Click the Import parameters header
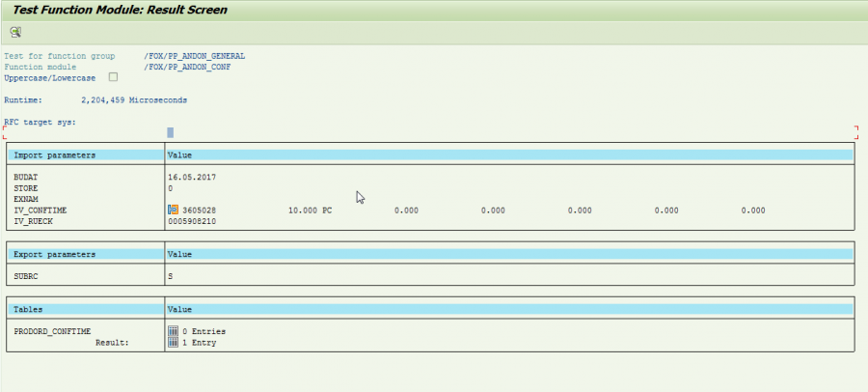 pos(54,154)
